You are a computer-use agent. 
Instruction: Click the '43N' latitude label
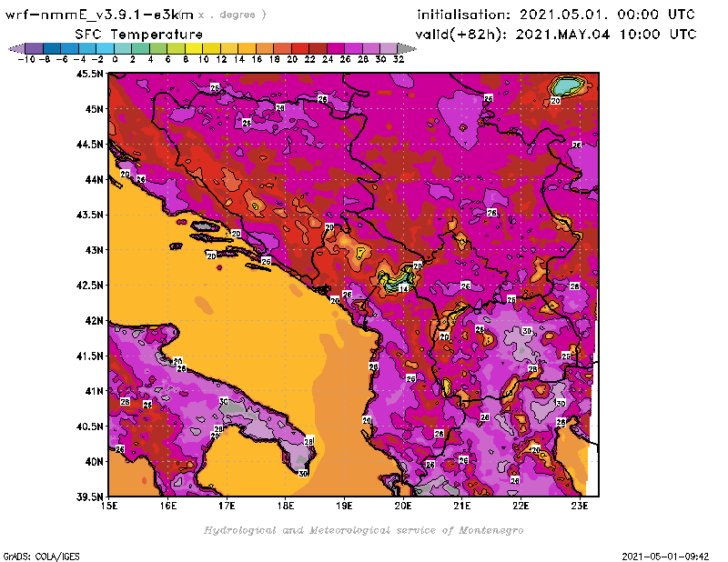click(x=95, y=250)
